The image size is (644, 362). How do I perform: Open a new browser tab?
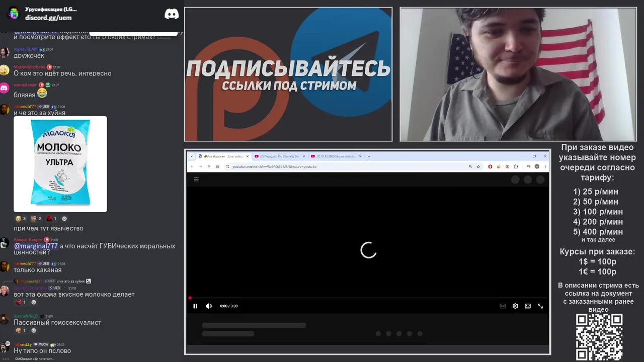point(369,156)
